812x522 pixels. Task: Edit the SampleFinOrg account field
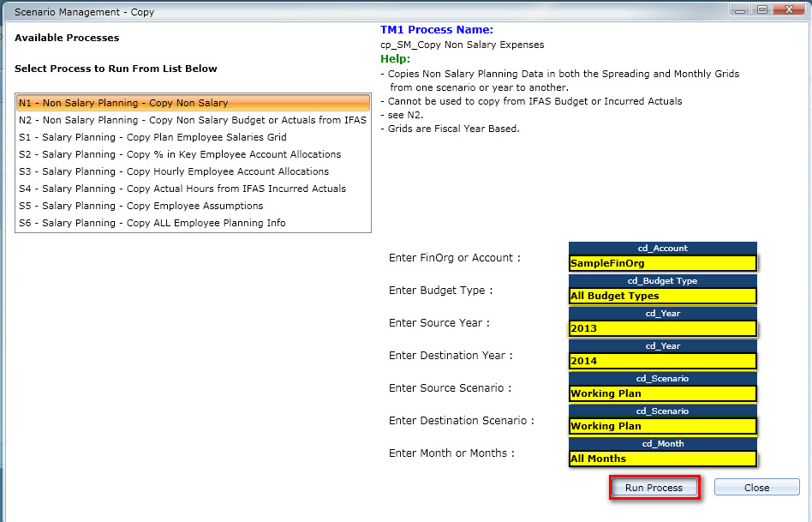pos(662,263)
